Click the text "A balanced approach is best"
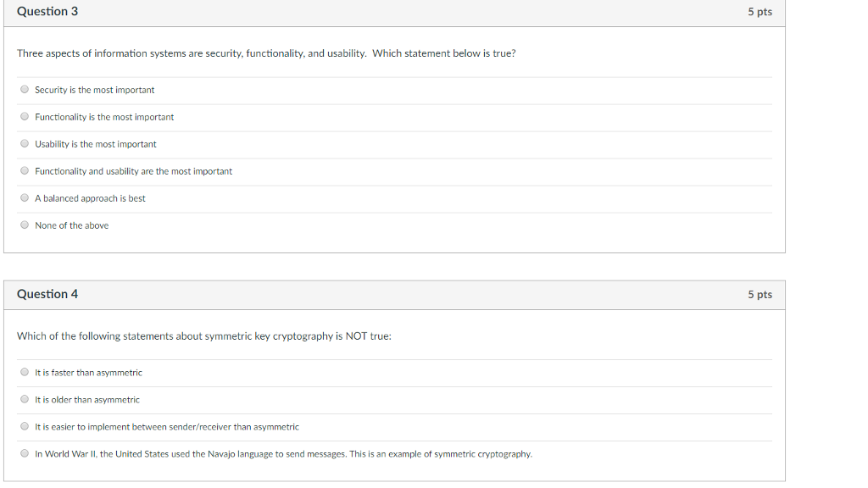Screen dimensions: 868x488 [90, 198]
